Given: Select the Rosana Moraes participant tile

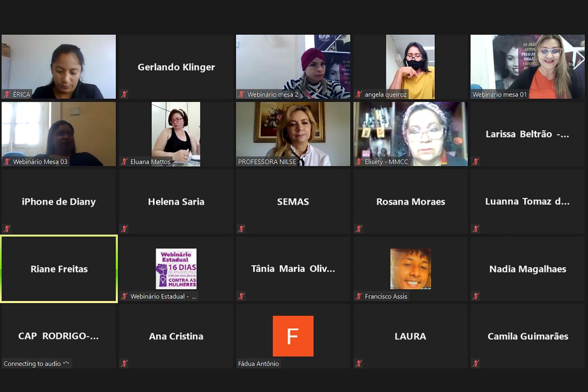Looking at the screenshot, I should click(x=410, y=202).
